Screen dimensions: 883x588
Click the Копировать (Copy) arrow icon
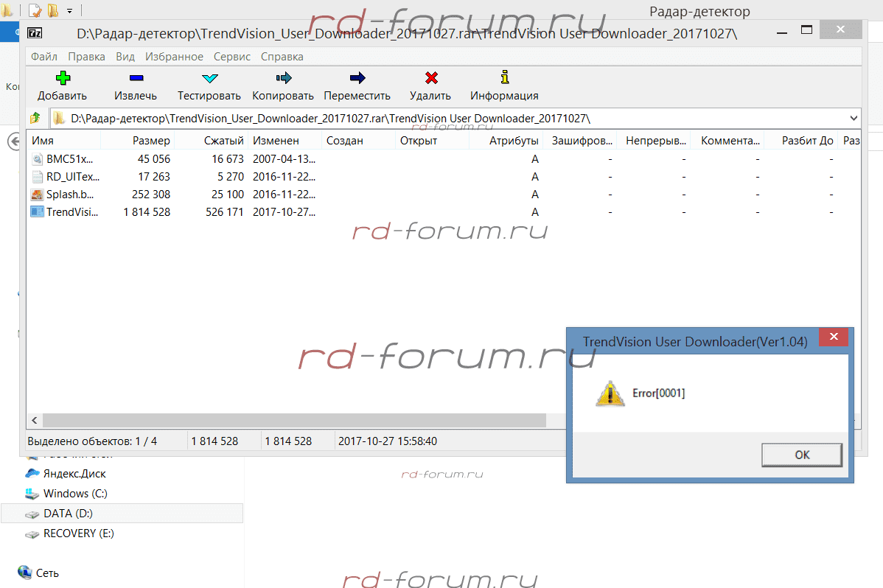pyautogui.click(x=283, y=77)
